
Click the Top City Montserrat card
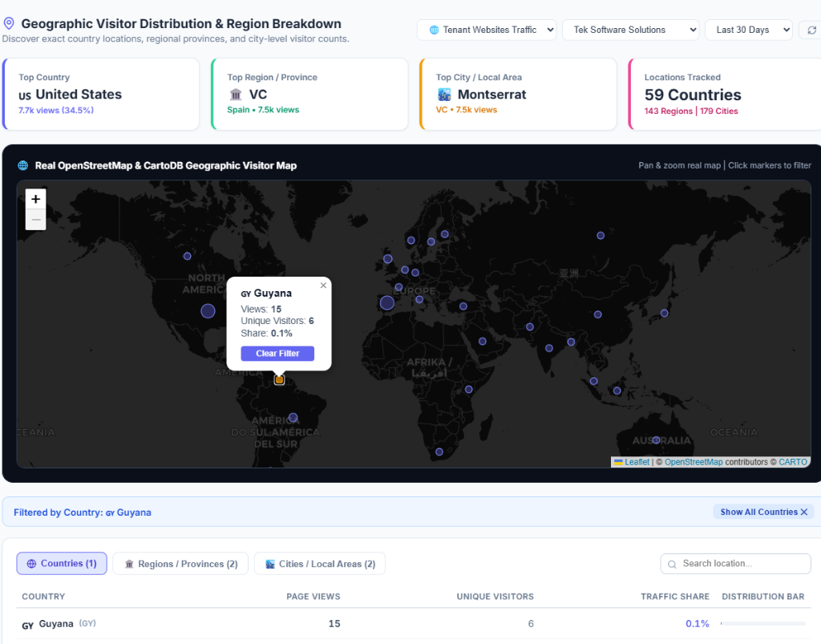519,95
